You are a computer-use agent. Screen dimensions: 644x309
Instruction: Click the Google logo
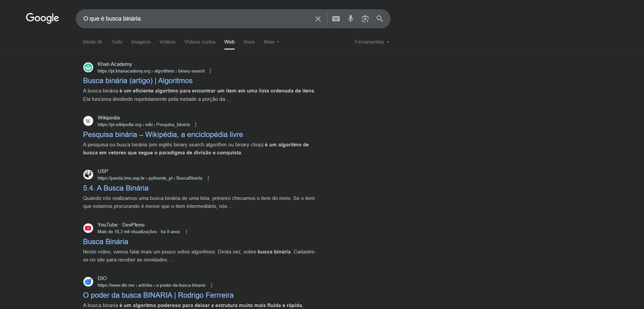pyautogui.click(x=42, y=18)
